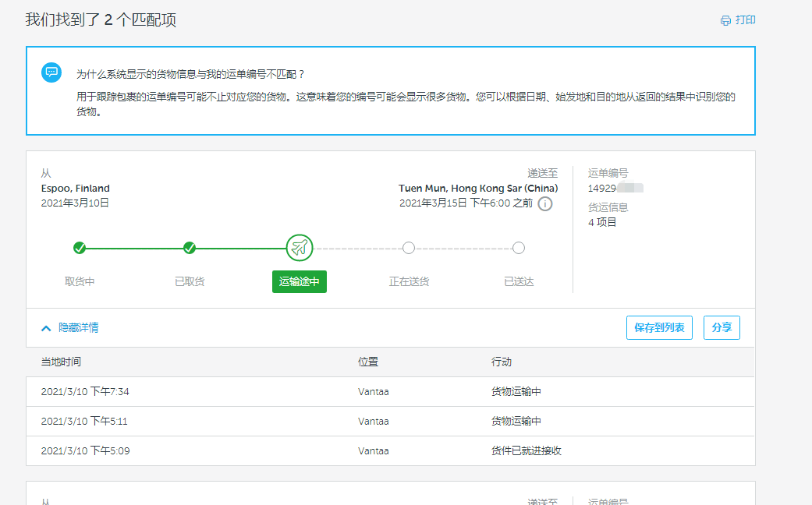Click the 已送达 empty step circle
812x505 pixels.
(519, 248)
